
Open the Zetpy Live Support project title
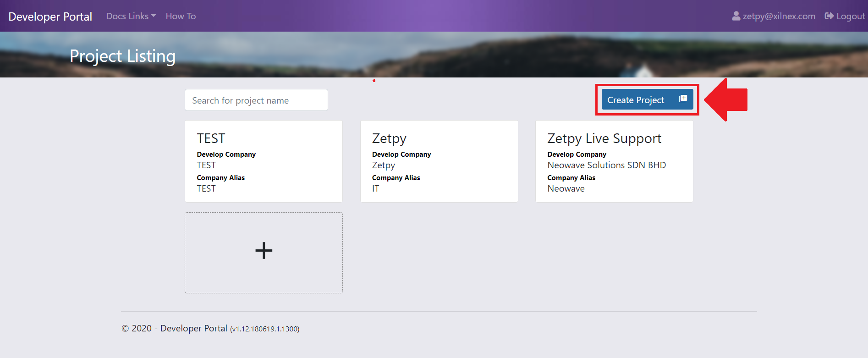pos(604,138)
